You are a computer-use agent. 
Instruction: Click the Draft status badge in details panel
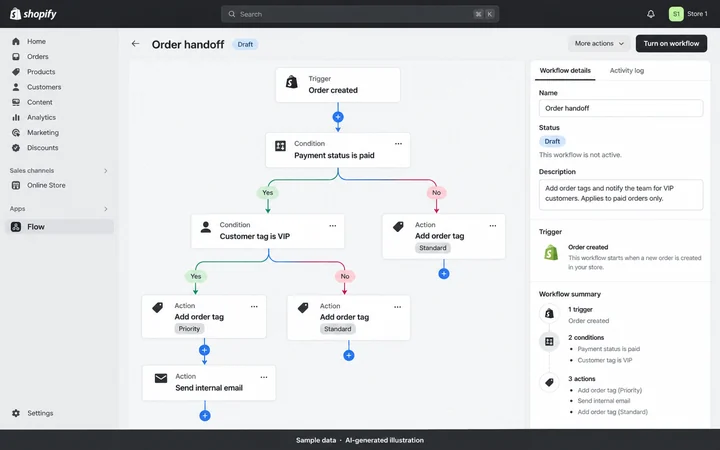[552, 141]
